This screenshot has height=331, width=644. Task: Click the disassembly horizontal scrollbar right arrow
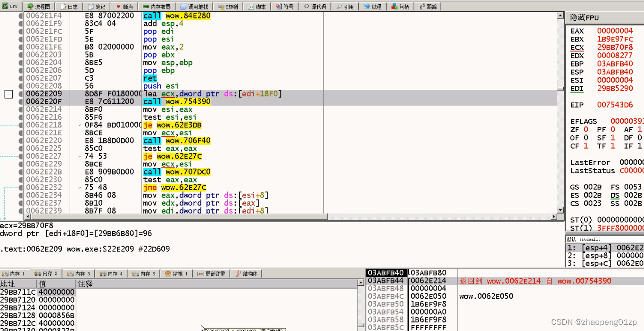553,217
